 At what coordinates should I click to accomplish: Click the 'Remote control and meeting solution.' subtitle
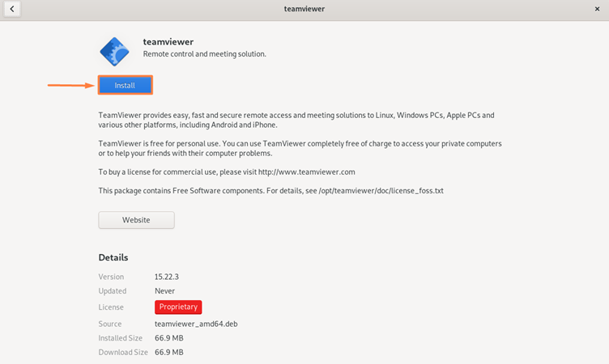pos(205,54)
